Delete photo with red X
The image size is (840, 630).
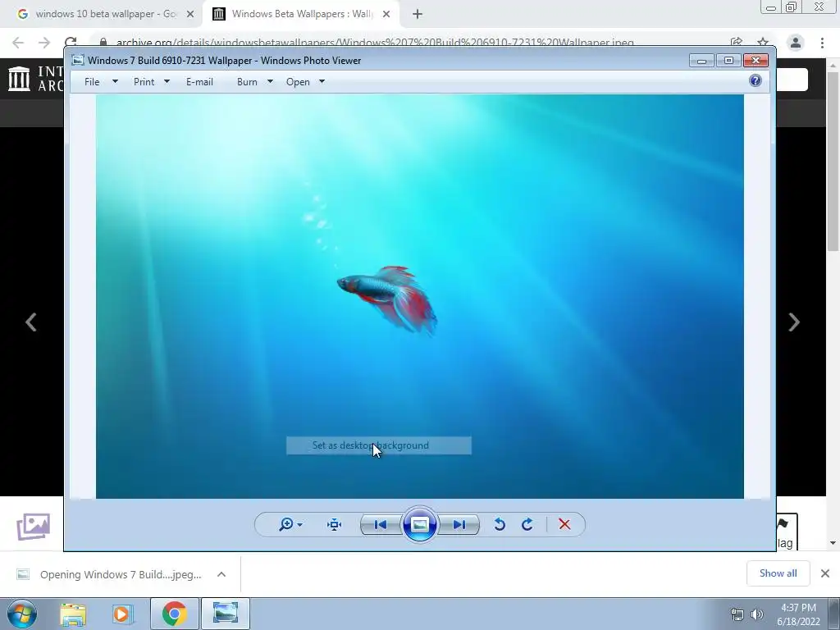point(564,524)
